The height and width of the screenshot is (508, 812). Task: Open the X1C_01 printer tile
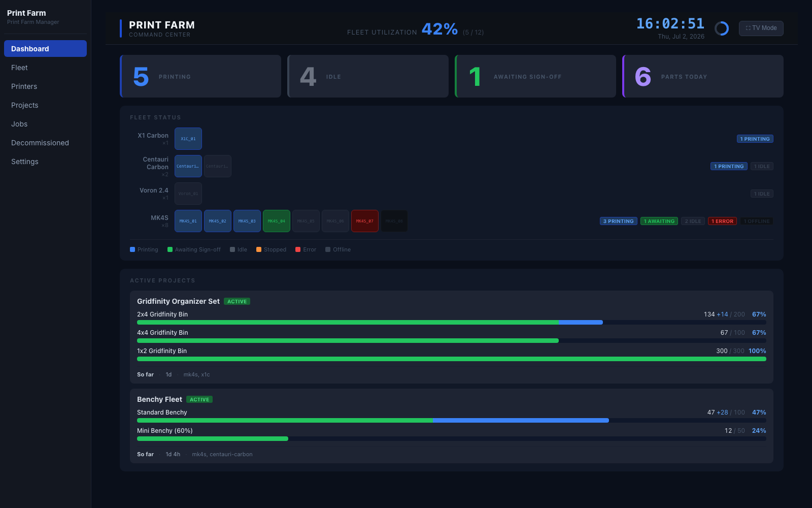click(188, 139)
